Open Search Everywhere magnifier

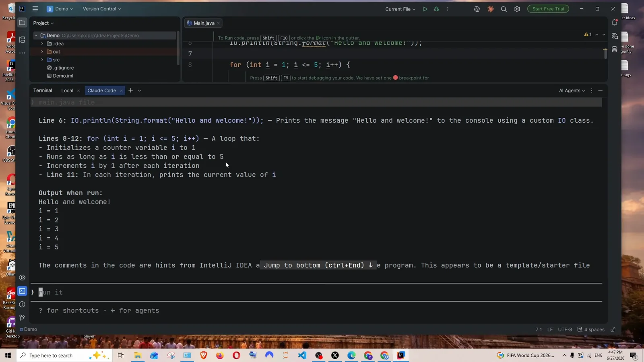(504, 9)
